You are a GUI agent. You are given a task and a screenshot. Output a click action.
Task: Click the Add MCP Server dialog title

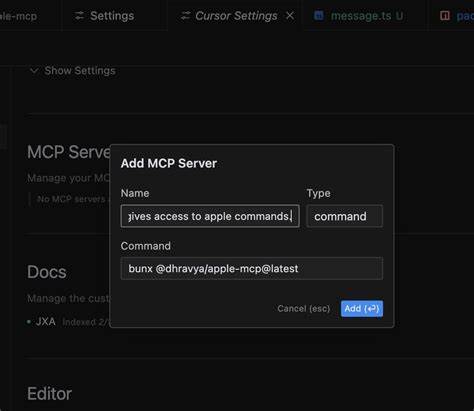[x=169, y=163]
